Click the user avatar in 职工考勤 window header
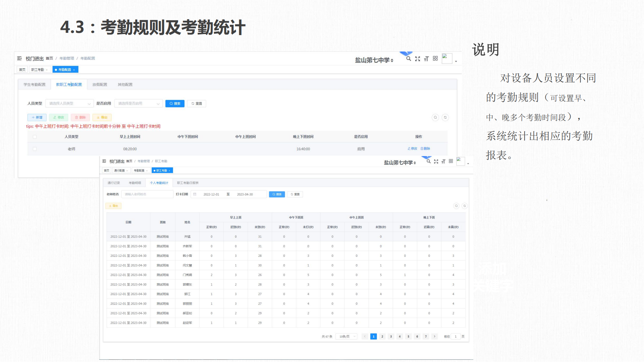This screenshot has width=644, height=362. [x=461, y=161]
